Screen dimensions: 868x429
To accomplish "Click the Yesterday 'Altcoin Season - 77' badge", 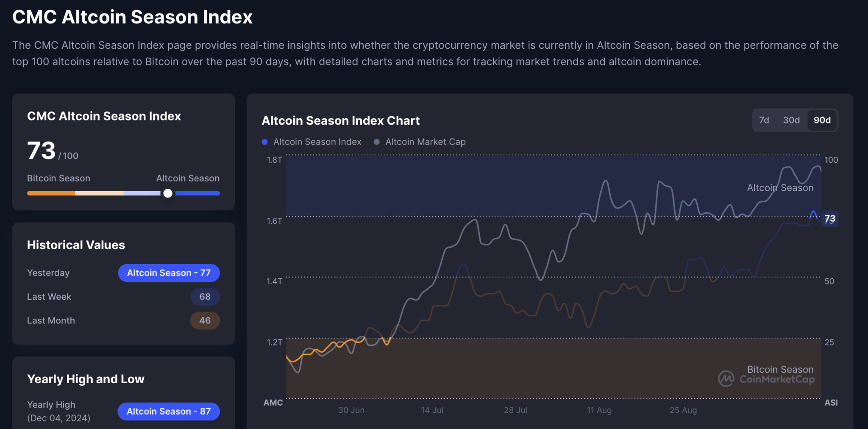I will (168, 273).
